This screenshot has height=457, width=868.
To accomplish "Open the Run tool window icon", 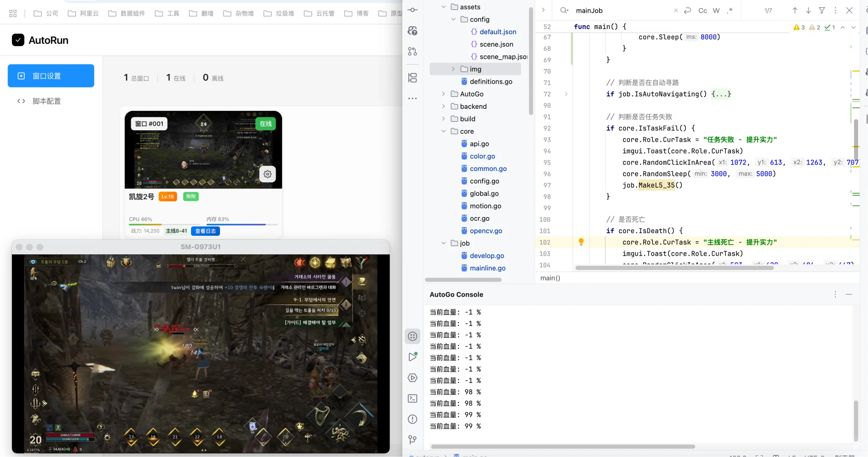I will [x=413, y=357].
